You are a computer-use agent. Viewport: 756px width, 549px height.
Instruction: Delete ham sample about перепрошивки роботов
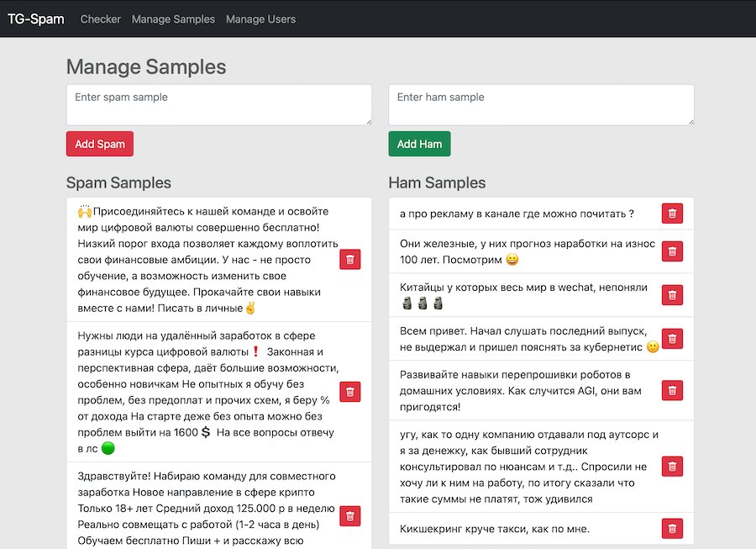click(672, 390)
